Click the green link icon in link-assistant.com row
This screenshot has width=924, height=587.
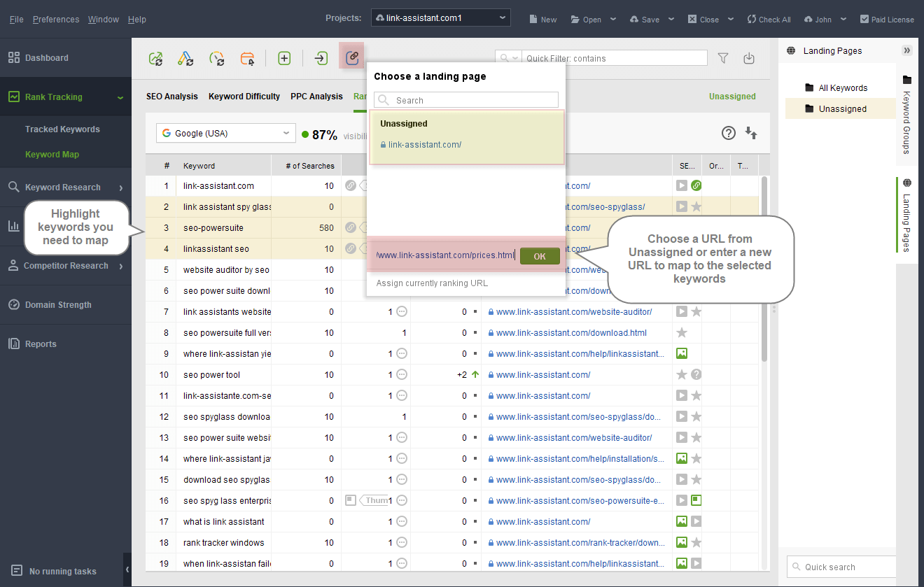point(696,186)
